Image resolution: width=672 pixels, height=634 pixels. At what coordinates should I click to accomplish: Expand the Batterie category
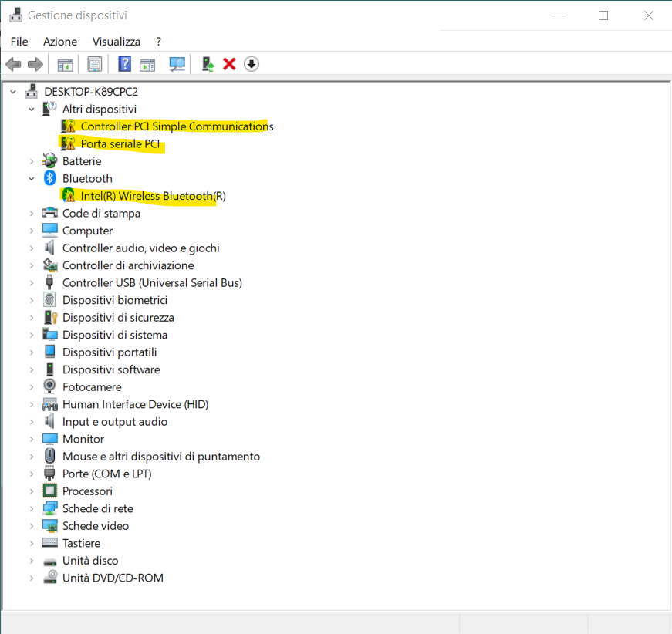[x=32, y=161]
